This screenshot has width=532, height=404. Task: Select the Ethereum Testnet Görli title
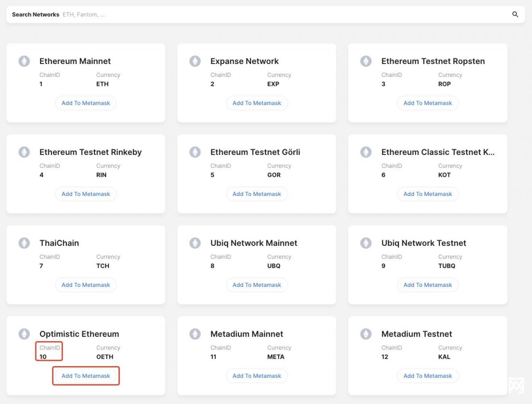255,152
